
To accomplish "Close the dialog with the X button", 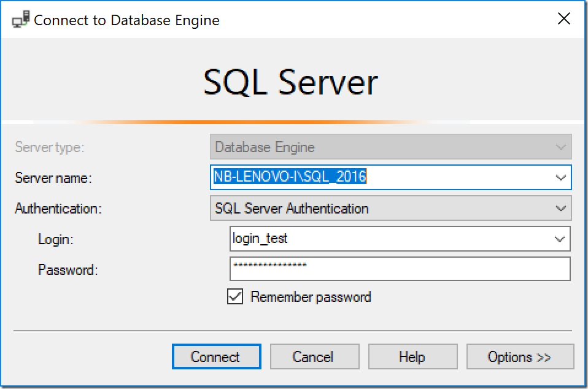I will pos(563,18).
